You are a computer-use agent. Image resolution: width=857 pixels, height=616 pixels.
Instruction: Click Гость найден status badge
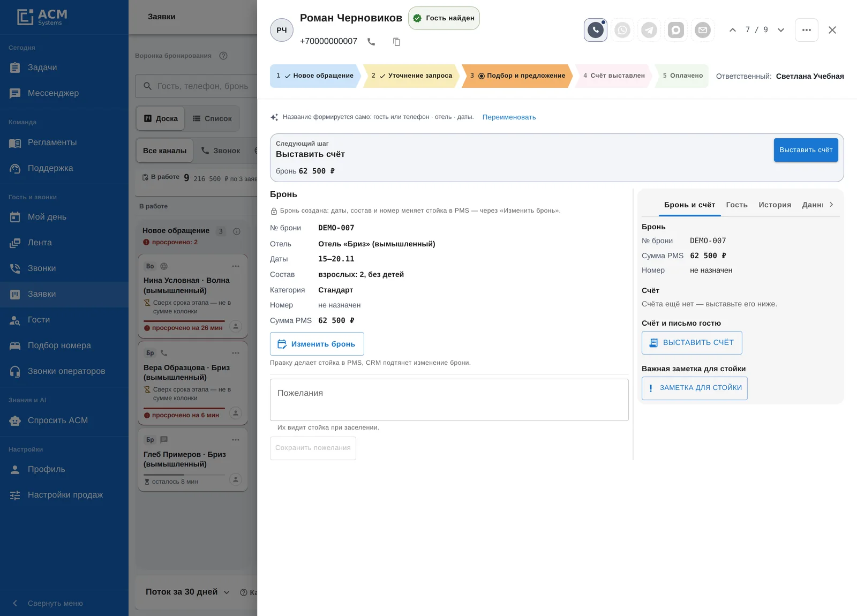(x=444, y=18)
